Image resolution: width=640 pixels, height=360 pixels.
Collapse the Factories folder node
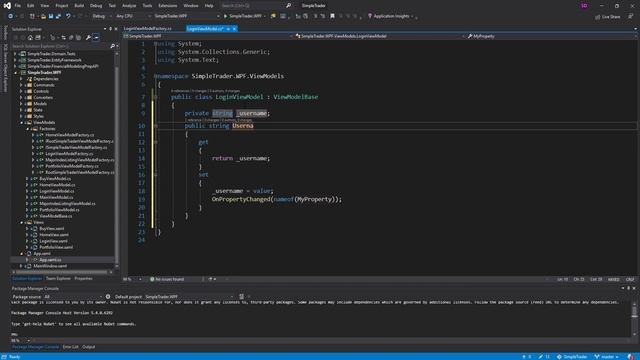[27, 129]
